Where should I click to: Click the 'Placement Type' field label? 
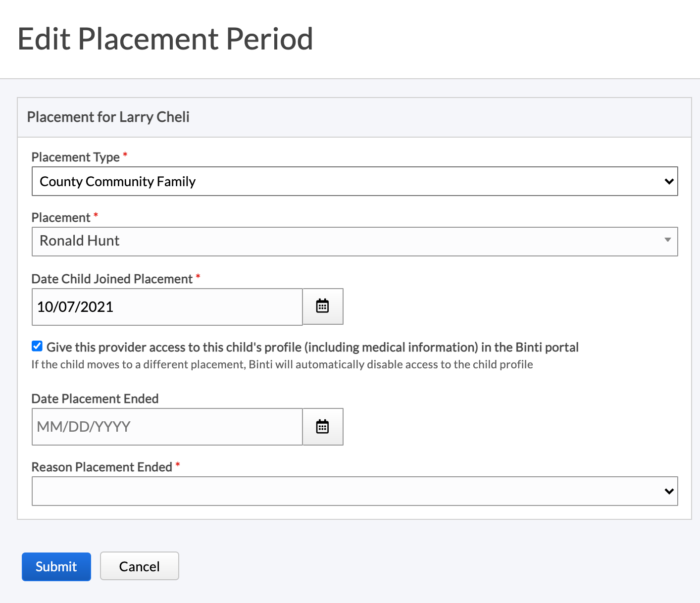[75, 157]
